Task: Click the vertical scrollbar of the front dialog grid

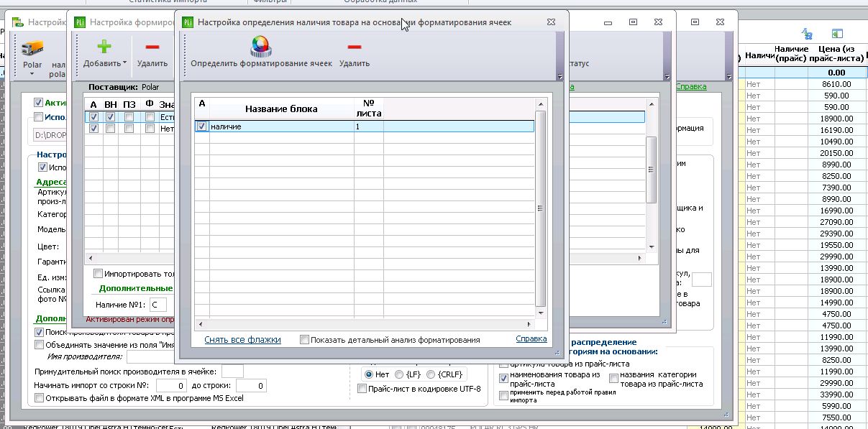Action: pos(542,208)
